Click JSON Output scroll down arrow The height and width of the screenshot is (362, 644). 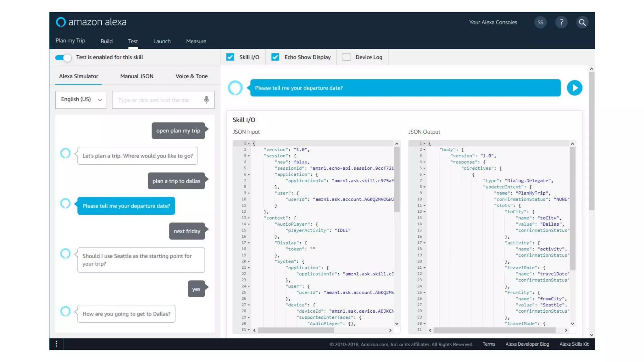[x=572, y=324]
